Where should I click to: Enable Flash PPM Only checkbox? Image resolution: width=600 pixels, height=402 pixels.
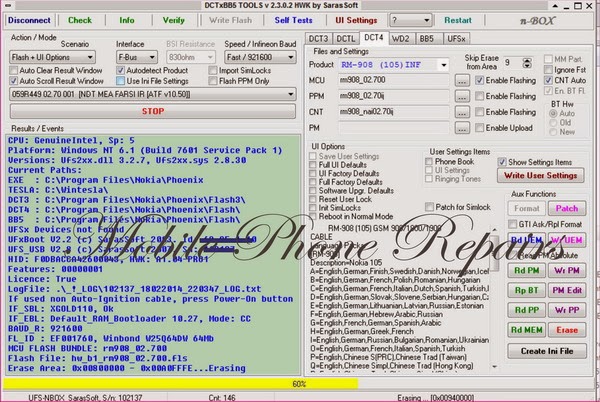tap(213, 81)
